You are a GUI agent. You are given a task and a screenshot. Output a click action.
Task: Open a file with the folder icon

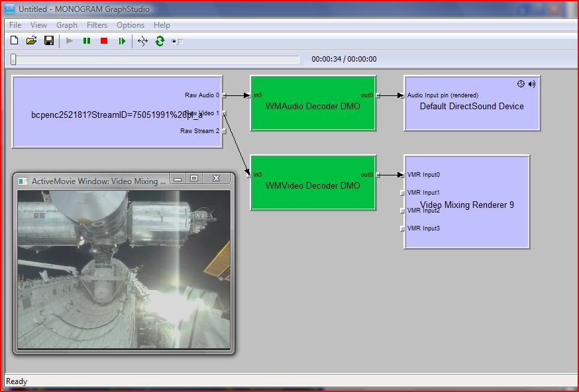pos(31,41)
